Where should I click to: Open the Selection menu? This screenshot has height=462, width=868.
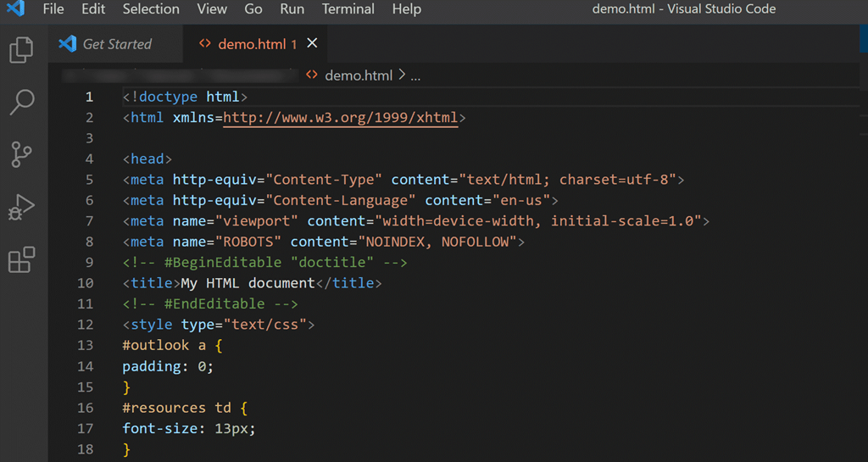click(151, 8)
